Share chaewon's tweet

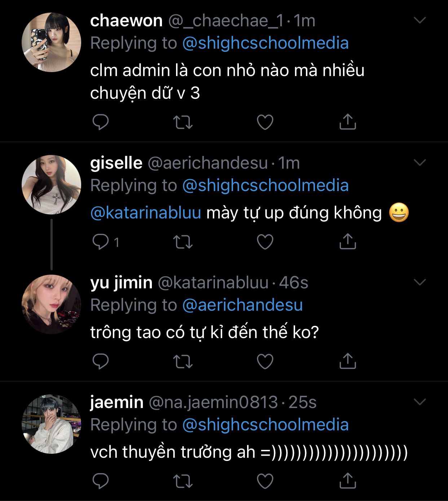(x=348, y=122)
